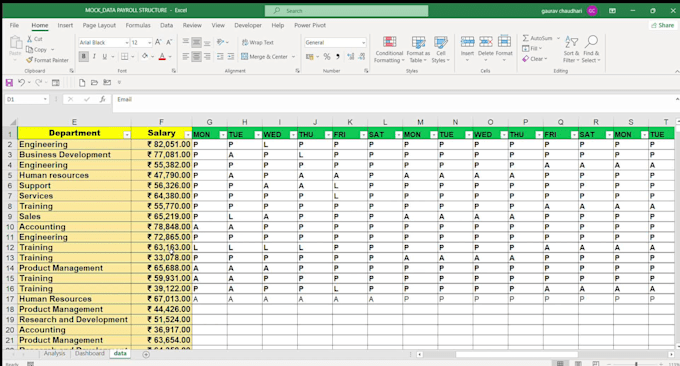Select the align right icon
This screenshot has width=680, height=366.
[x=207, y=56]
